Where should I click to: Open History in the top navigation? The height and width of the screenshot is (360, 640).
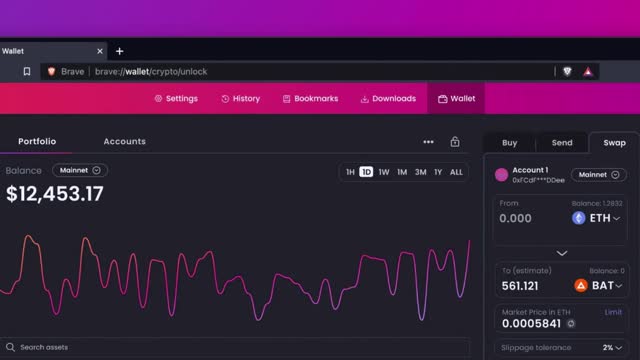(x=240, y=99)
